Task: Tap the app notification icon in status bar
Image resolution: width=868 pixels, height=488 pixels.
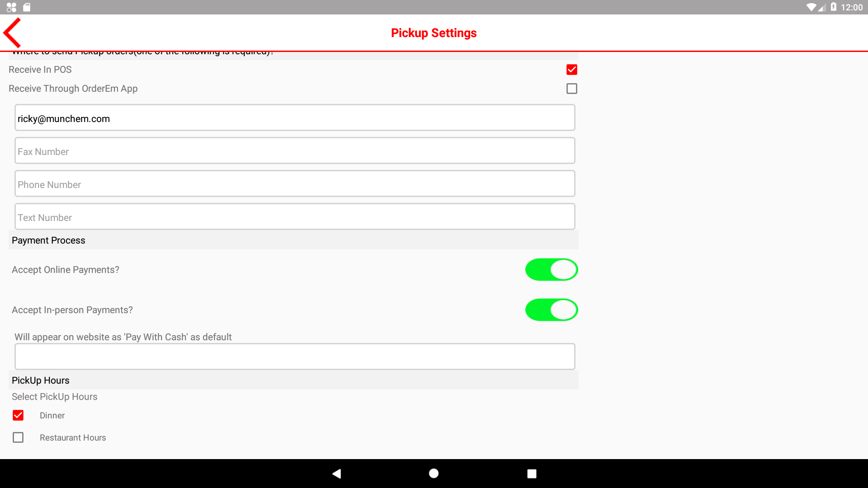Action: point(11,7)
